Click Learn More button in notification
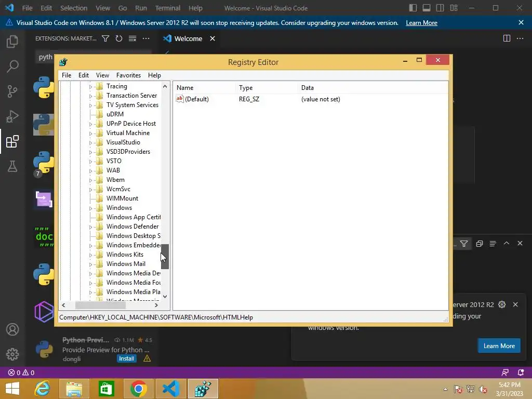The height and width of the screenshot is (399, 532). point(499,345)
